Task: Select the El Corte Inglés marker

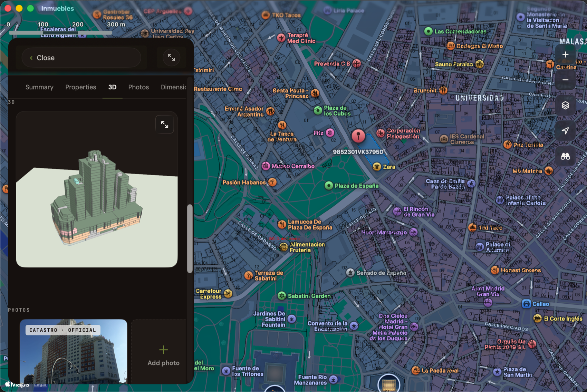Action: tap(537, 318)
